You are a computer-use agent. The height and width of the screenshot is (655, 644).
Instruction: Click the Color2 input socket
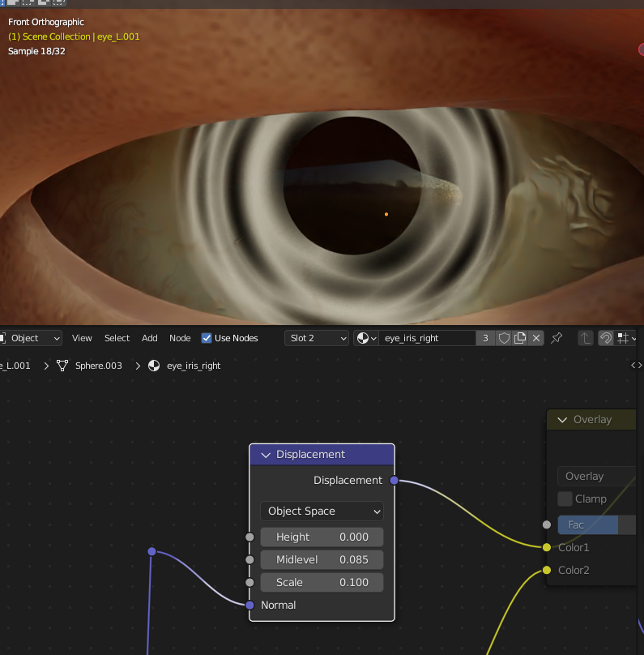pos(547,570)
